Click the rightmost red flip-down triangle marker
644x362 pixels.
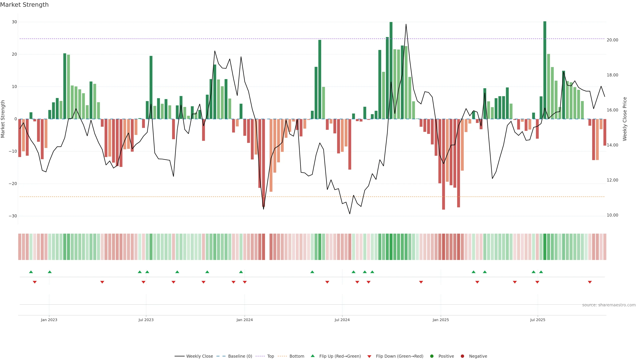coord(590,282)
